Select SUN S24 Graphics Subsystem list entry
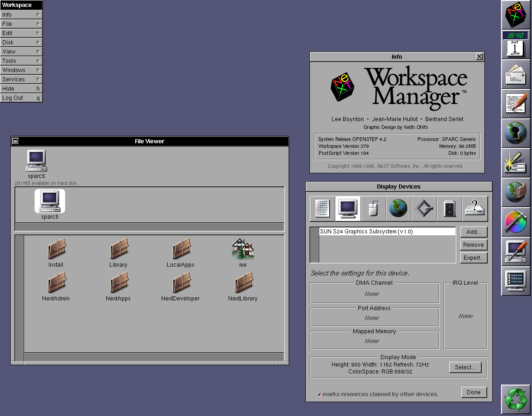 [387, 232]
